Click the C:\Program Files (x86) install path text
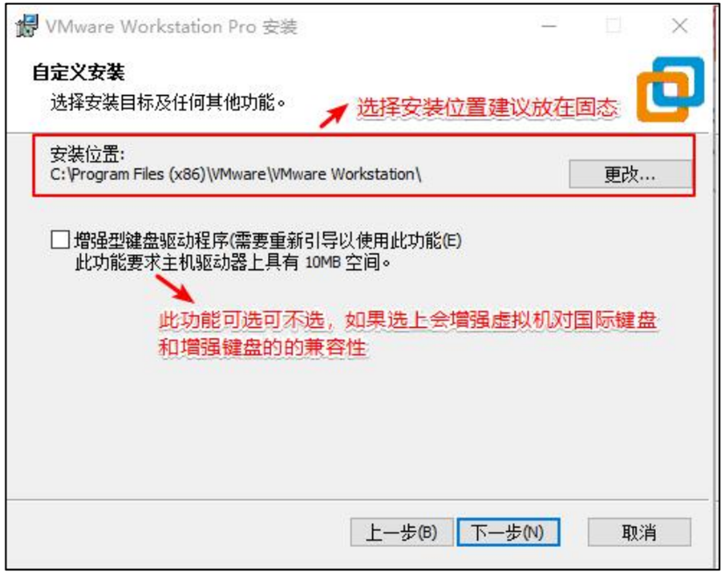This screenshot has height=581, width=728. (x=236, y=175)
